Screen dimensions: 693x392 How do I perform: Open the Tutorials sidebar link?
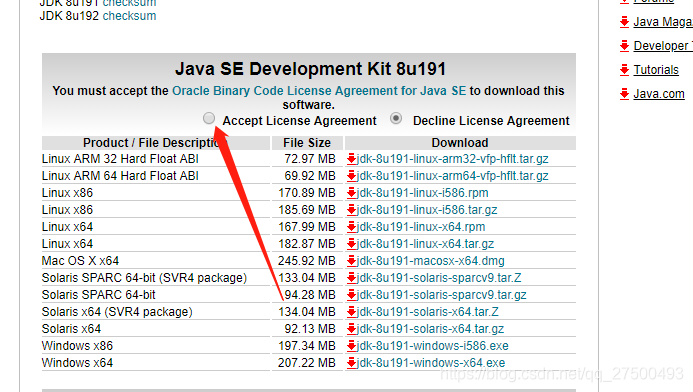point(656,70)
